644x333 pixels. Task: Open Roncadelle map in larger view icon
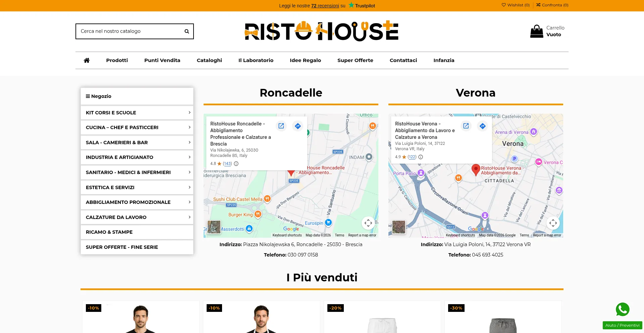[x=281, y=126]
